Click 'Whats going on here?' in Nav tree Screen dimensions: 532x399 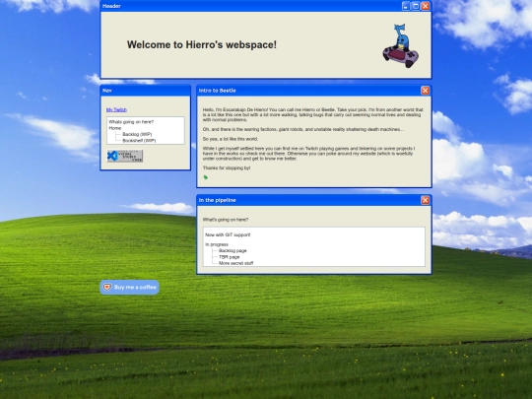[x=131, y=122]
